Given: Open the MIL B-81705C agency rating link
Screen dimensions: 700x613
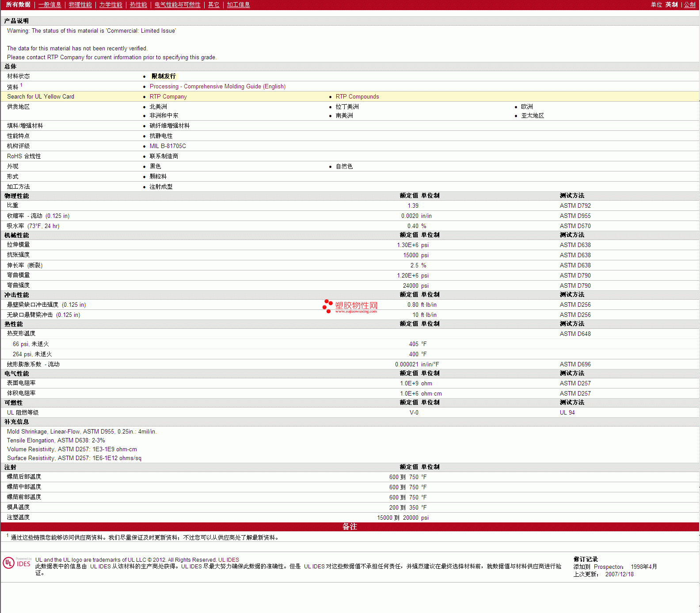Looking at the screenshot, I should (167, 146).
